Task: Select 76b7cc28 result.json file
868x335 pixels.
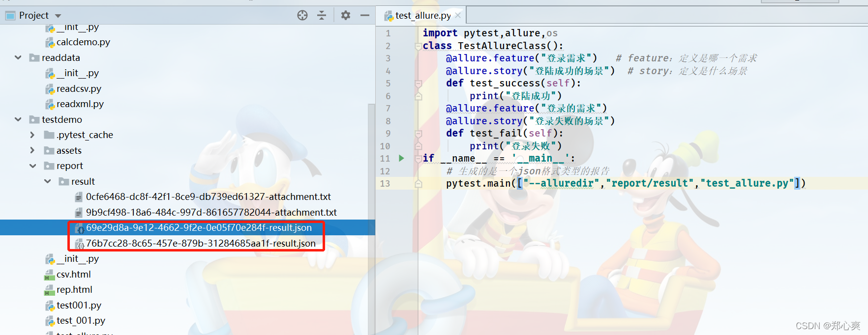Action: click(201, 243)
